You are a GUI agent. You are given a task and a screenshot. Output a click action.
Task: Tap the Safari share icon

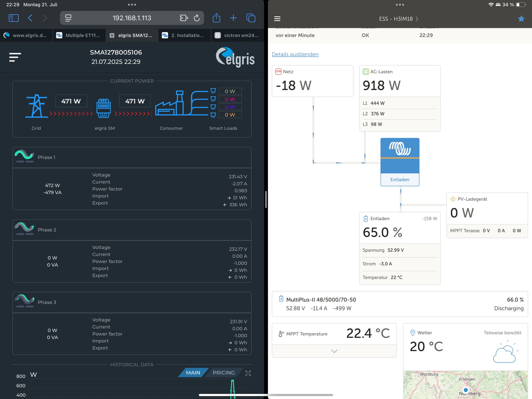pos(216,18)
